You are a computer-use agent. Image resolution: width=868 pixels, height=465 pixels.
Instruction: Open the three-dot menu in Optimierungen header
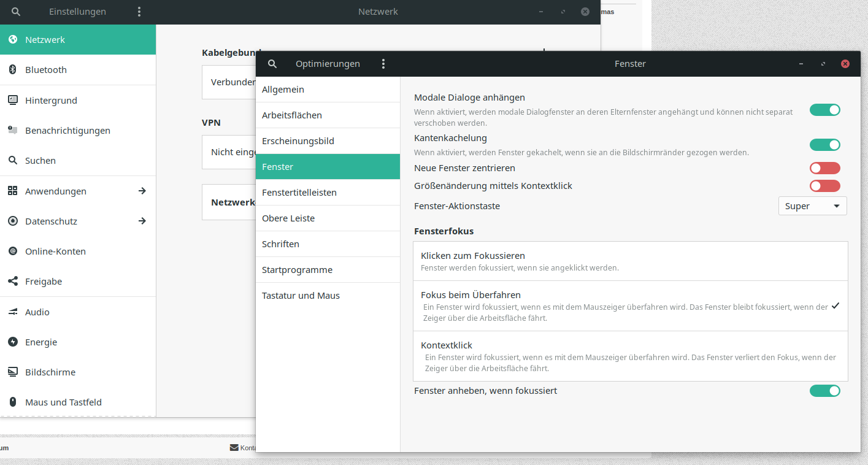click(x=383, y=64)
